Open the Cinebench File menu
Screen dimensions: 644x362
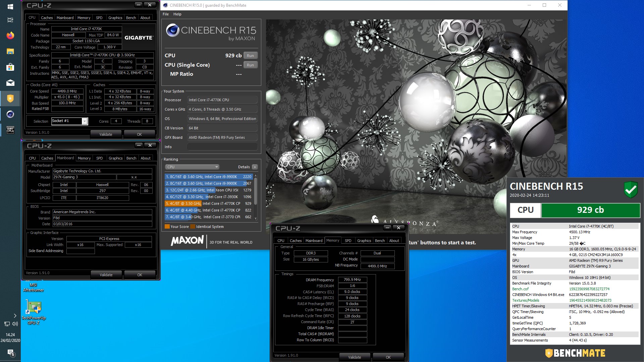166,14
